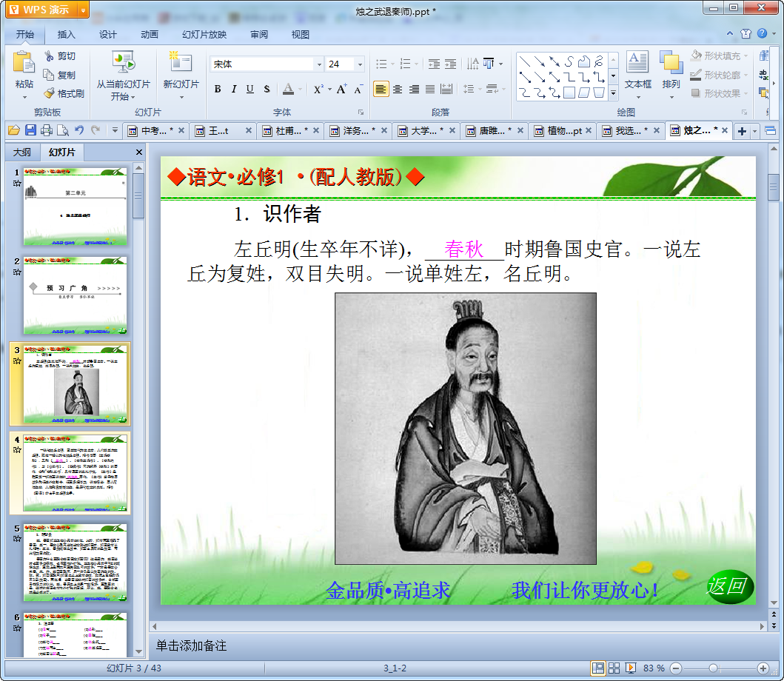Open the font size dropdown showing 24
The height and width of the screenshot is (681, 784).
click(360, 64)
